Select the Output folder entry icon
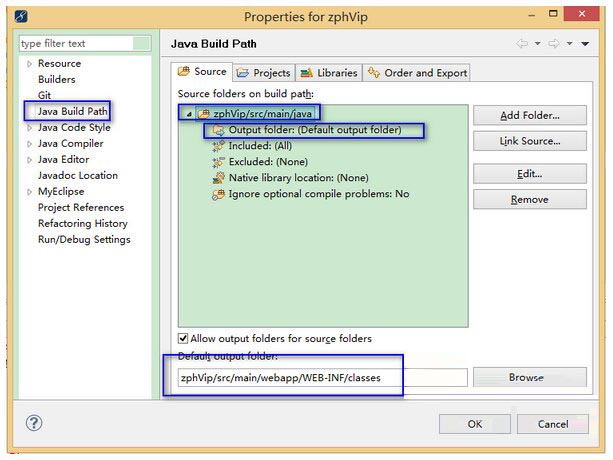Viewport: 613px width, 460px height. pos(218,130)
